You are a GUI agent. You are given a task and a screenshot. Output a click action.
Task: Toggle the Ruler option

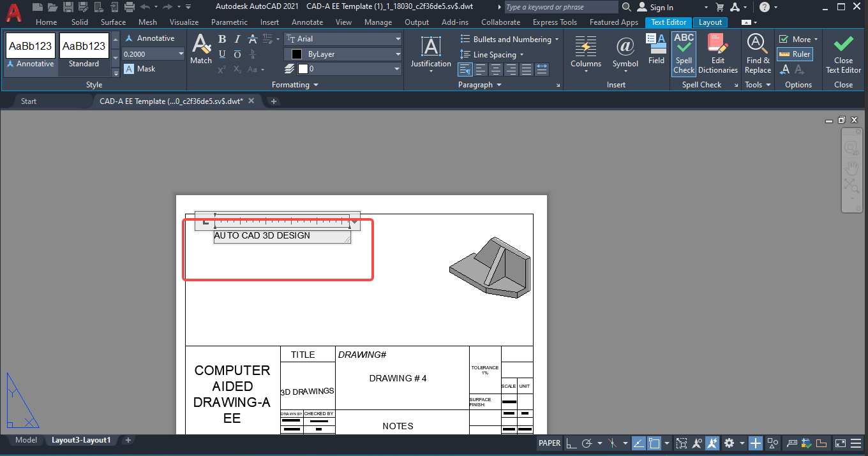tap(795, 54)
